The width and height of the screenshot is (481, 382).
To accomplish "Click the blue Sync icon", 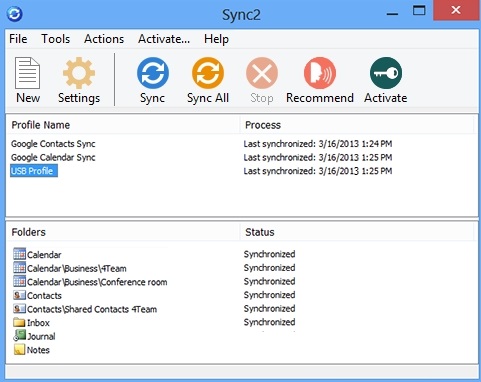I will click(x=153, y=73).
